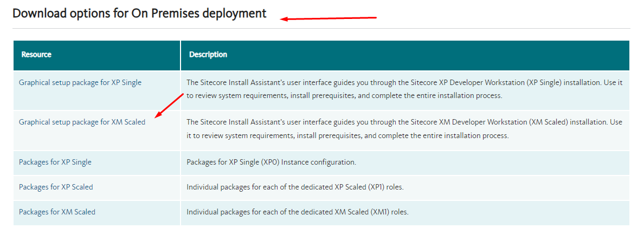
Task: Open Graphical setup package for XP Single link
Action: coord(80,82)
